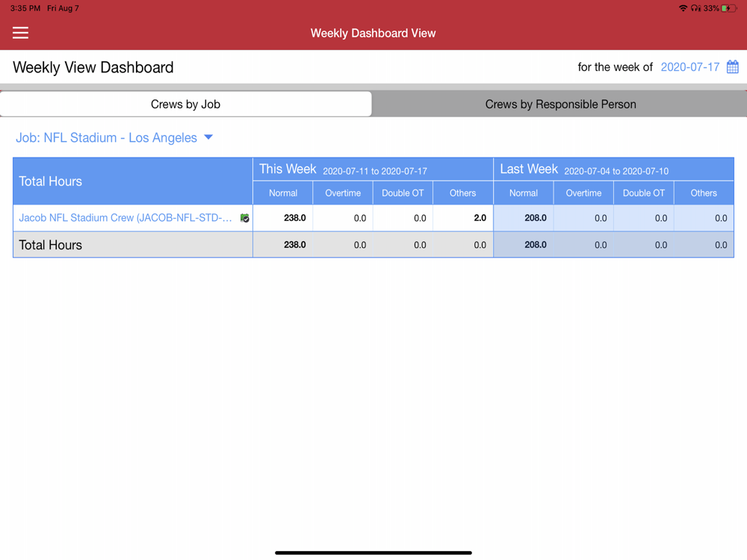Image resolution: width=747 pixels, height=560 pixels.
Task: Click total This Week Normal 238.0 cell
Action: pyautogui.click(x=283, y=244)
